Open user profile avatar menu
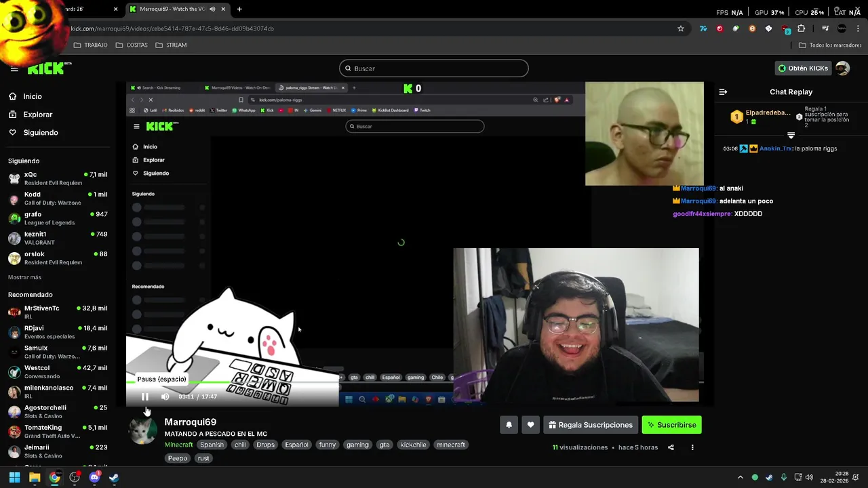868x488 pixels. (842, 68)
